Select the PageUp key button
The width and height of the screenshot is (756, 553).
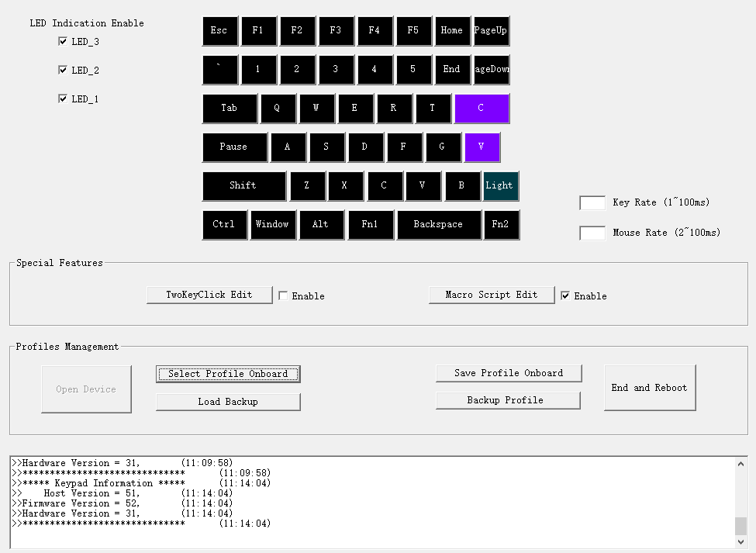pyautogui.click(x=492, y=31)
